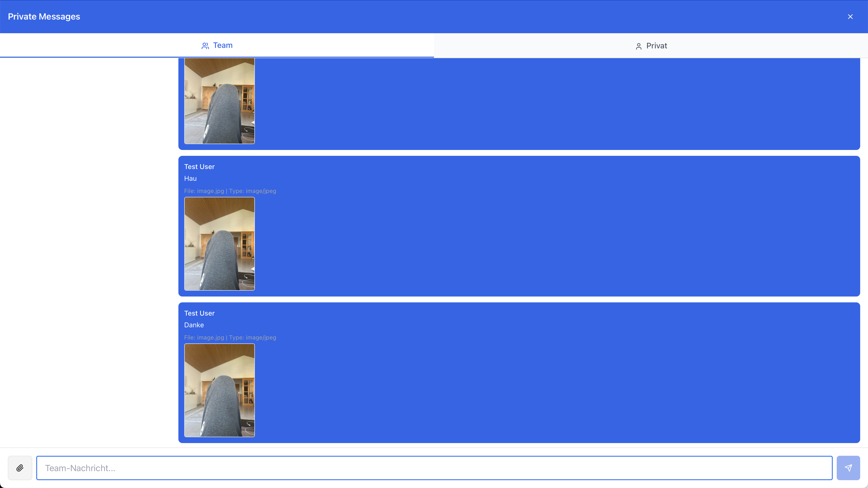
Task: Close the Private Messages dialog
Action: 850,17
